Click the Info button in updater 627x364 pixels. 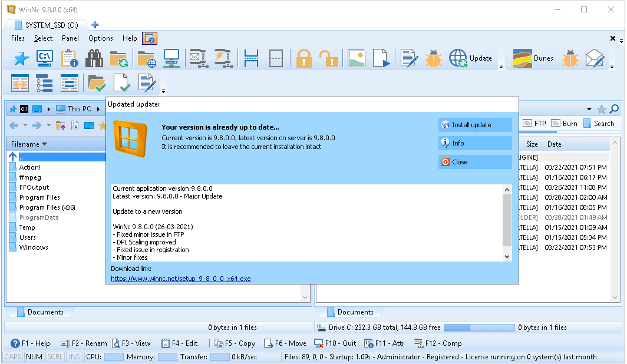click(475, 143)
